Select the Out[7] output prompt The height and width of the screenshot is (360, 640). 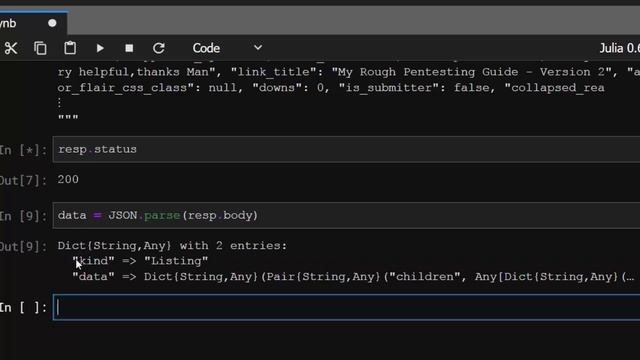tap(23, 180)
